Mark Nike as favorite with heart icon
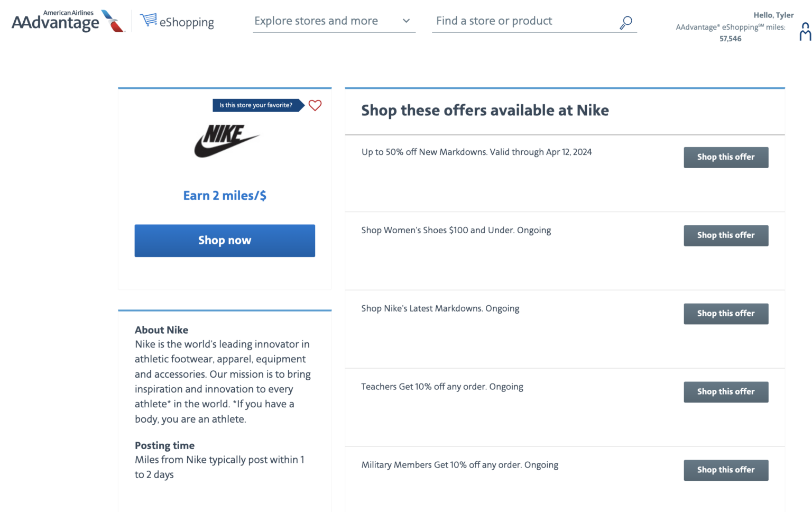 coord(315,105)
